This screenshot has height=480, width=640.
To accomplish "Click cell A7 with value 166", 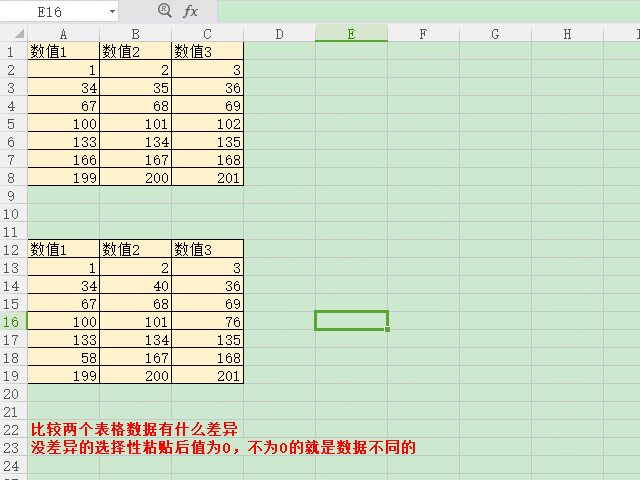I will pos(64,160).
